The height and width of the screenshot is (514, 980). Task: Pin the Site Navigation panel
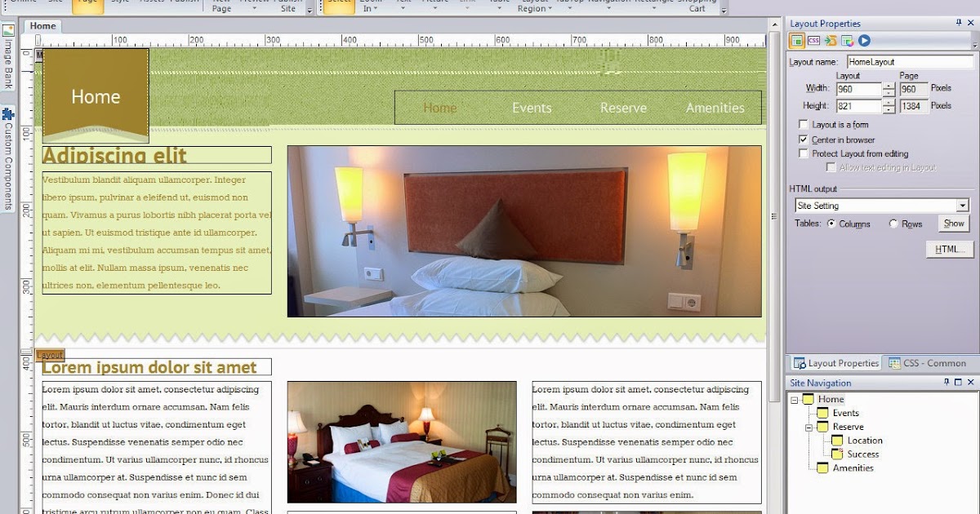coord(947,383)
